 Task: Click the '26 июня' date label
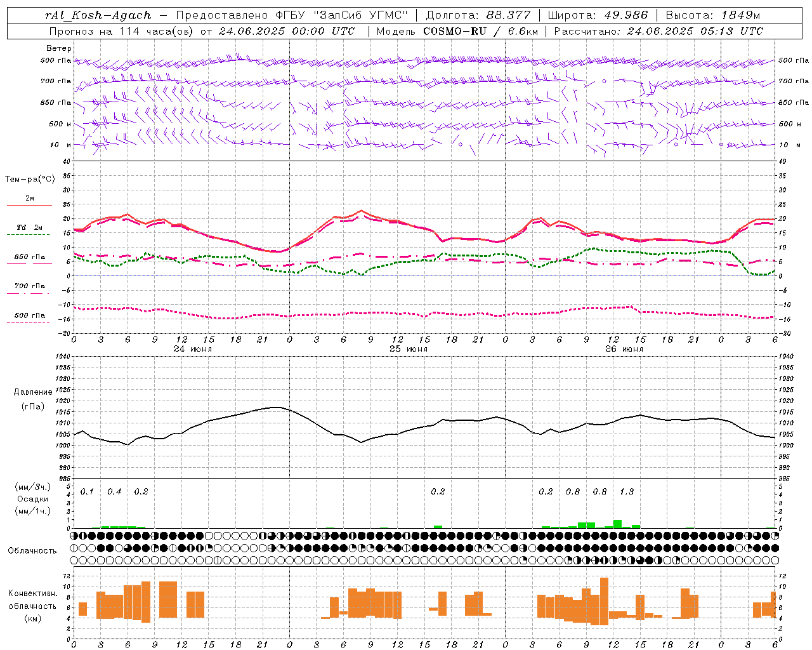[624, 349]
